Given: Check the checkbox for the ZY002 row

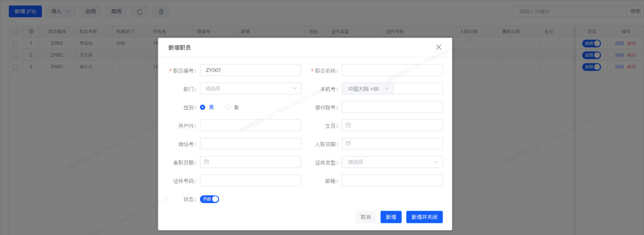Looking at the screenshot, I should coord(15,55).
